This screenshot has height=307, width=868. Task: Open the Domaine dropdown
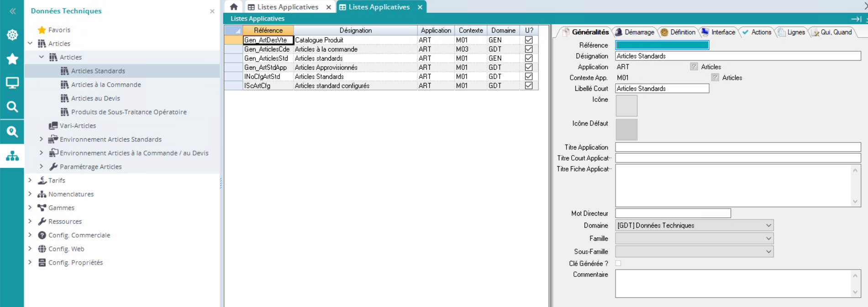(x=768, y=225)
